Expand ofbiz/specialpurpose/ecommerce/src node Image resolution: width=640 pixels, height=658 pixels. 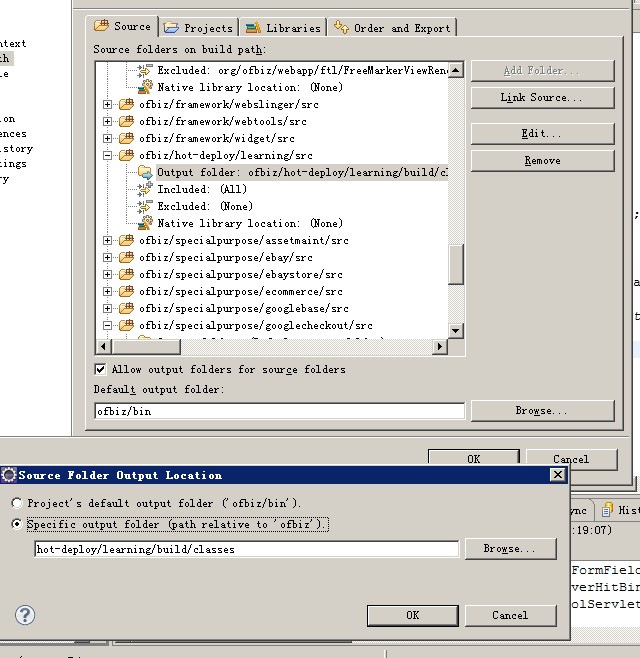[107, 291]
